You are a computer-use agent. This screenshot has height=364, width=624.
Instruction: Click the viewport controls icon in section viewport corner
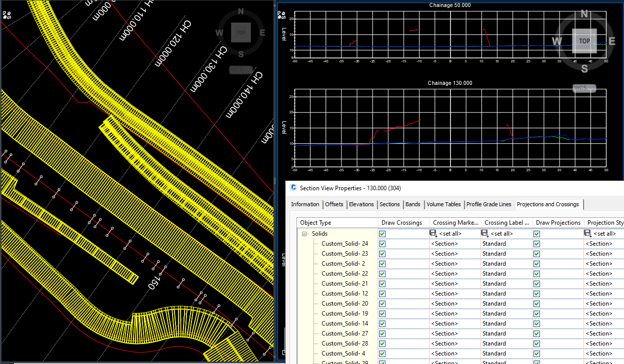(x=282, y=15)
